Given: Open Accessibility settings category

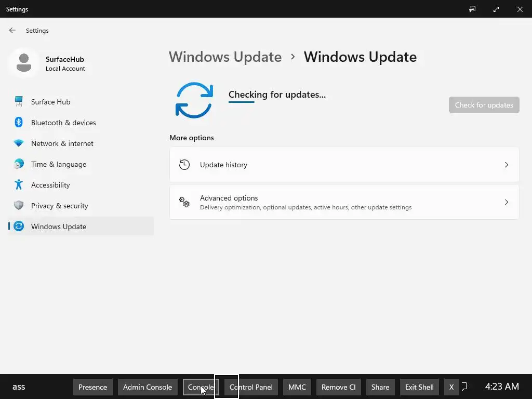Looking at the screenshot, I should [81, 185].
